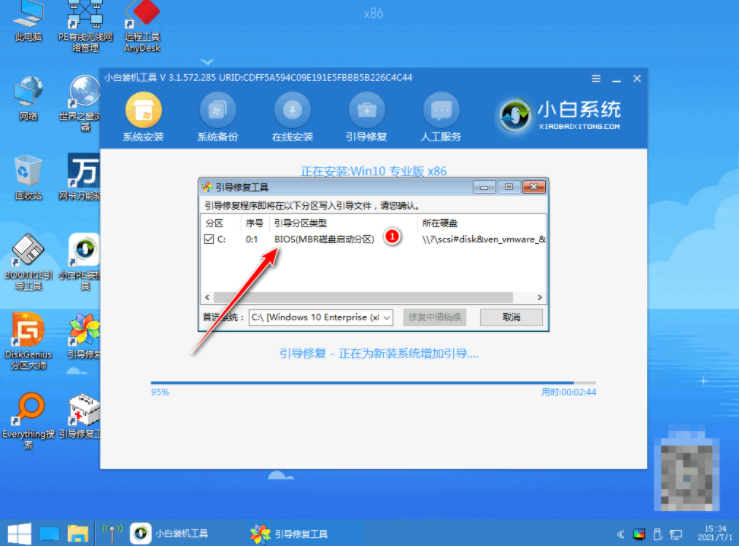Close the 引导修复工具 dialog
The image size is (739, 547).
534,187
